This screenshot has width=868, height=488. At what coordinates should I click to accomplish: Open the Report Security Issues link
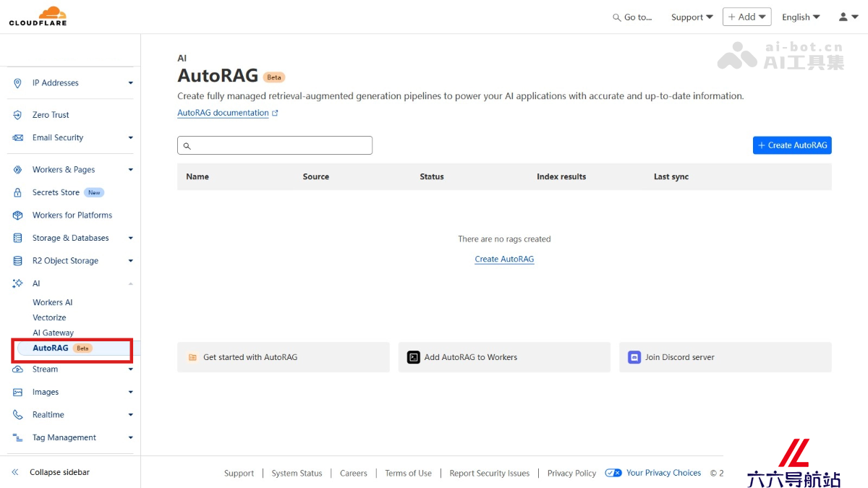pos(490,474)
